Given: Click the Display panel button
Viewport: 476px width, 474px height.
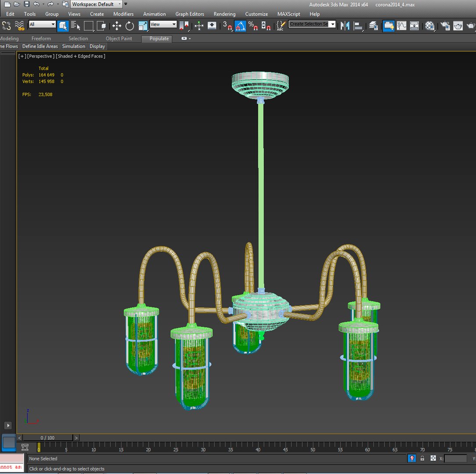Looking at the screenshot, I should click(x=97, y=46).
